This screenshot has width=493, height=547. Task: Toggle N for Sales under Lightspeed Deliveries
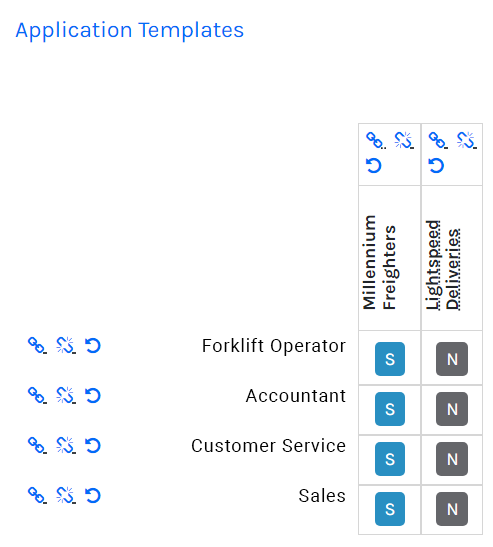(x=452, y=509)
